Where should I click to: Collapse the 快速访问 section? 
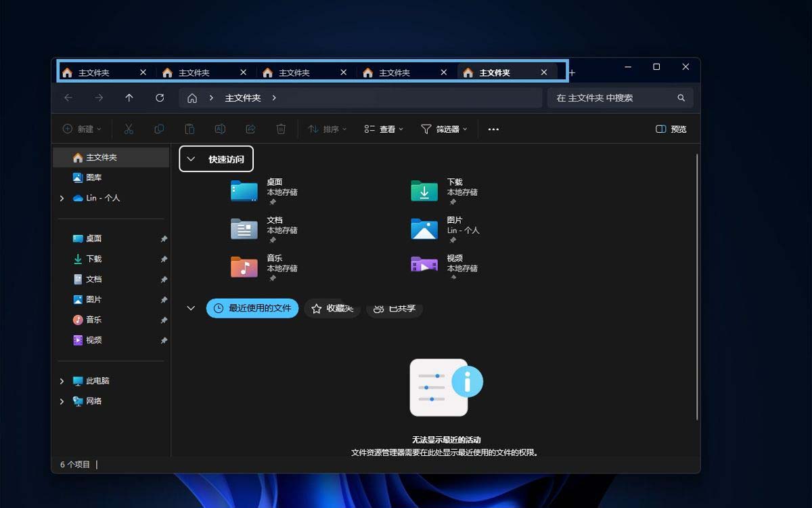(x=191, y=159)
